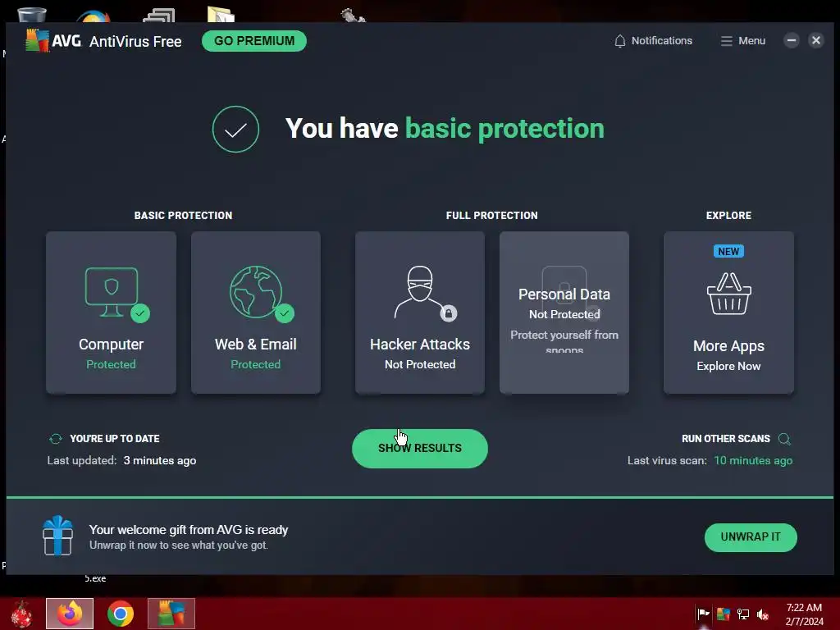Click Action Center flag tray icon

703,614
